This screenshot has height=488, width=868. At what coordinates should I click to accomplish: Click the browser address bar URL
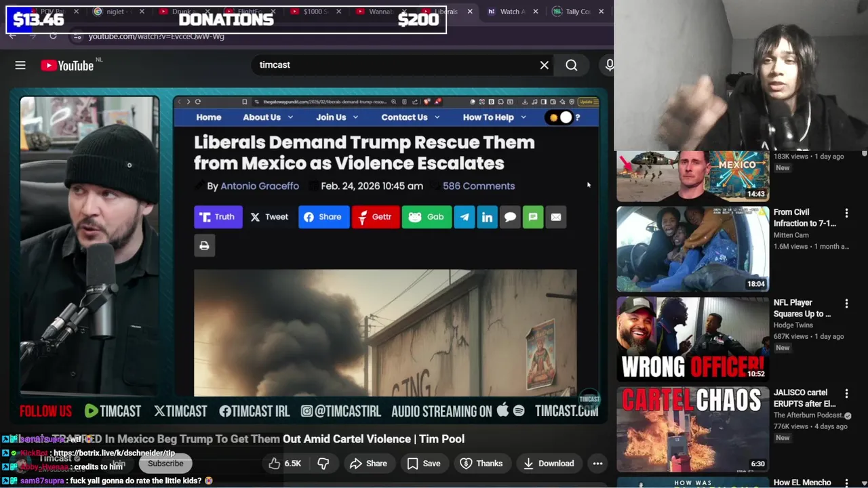[x=156, y=36]
